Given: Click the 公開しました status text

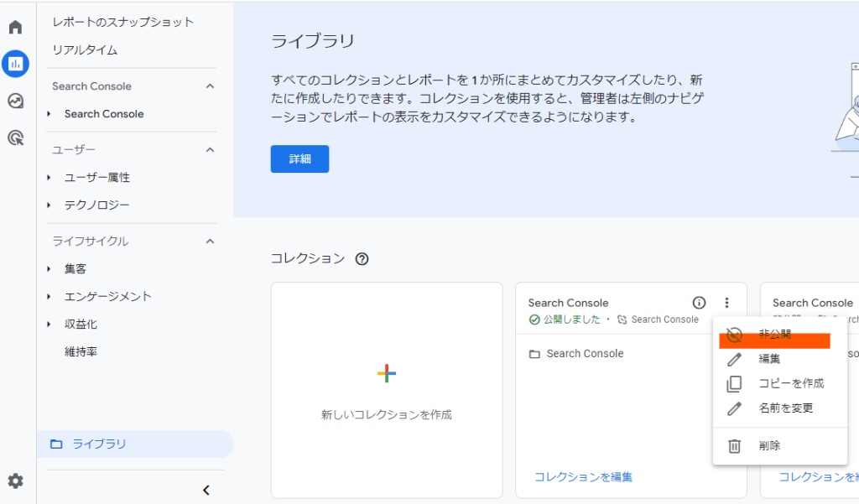Looking at the screenshot, I should pyautogui.click(x=572, y=320).
